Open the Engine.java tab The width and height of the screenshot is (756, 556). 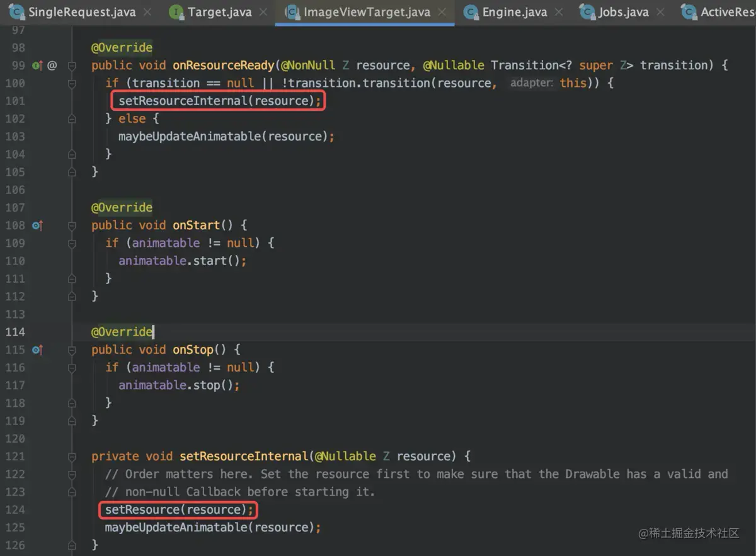click(x=514, y=12)
